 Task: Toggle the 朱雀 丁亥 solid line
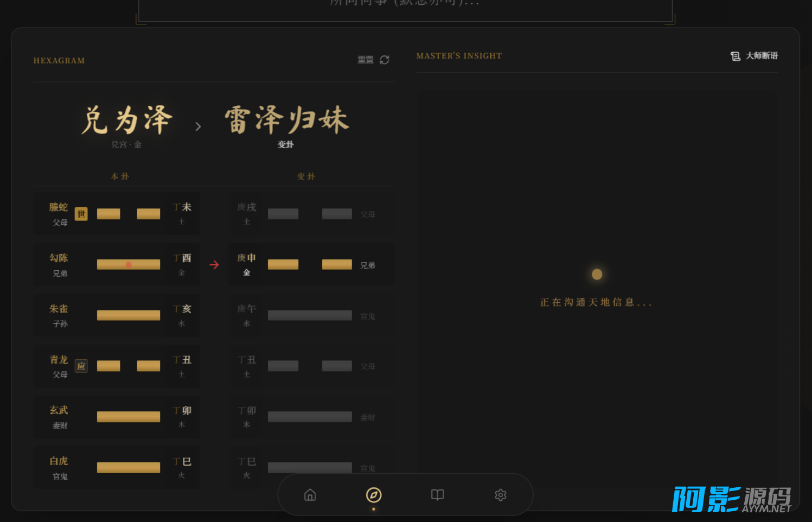click(x=129, y=315)
